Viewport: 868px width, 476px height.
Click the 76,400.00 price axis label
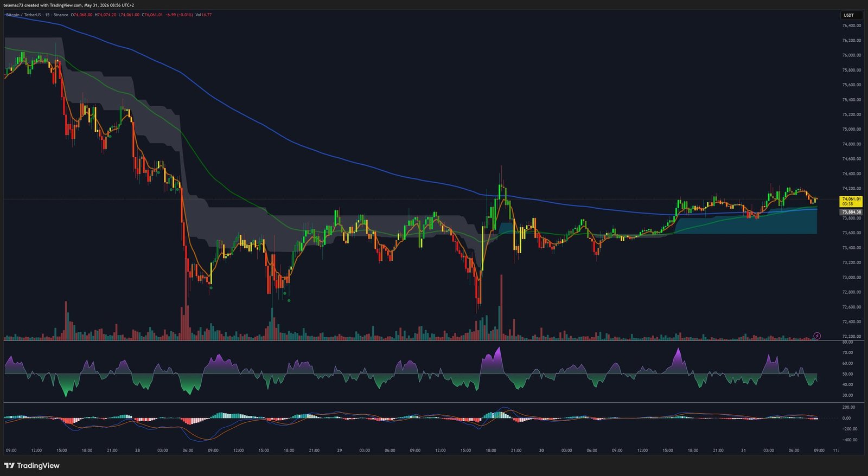click(x=851, y=25)
